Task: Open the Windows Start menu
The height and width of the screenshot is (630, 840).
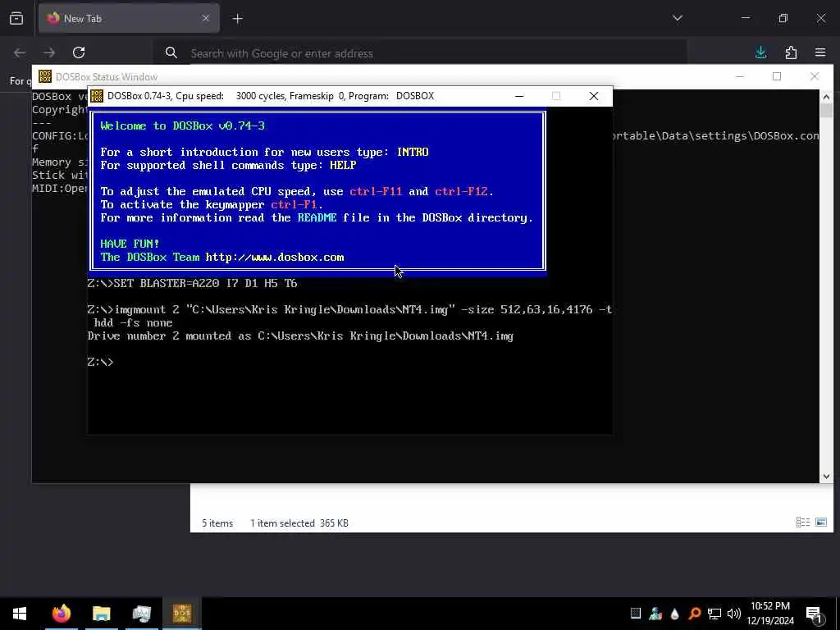Action: click(20, 614)
